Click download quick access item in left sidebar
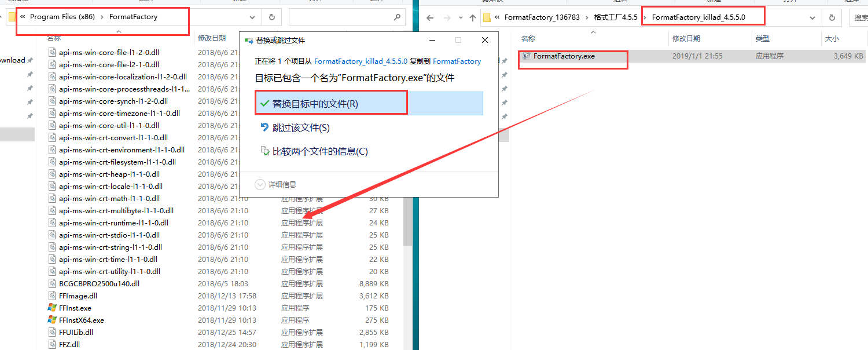The height and width of the screenshot is (350, 868). point(13,60)
